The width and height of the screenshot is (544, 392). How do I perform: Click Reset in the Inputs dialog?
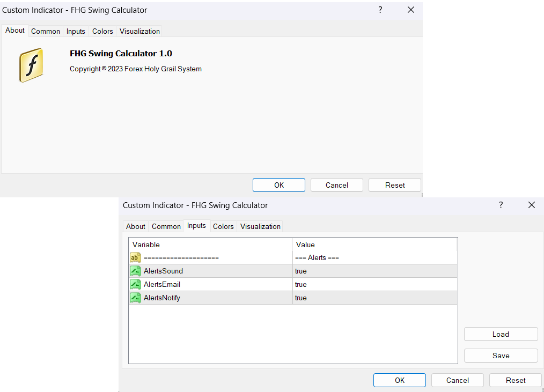click(x=515, y=380)
